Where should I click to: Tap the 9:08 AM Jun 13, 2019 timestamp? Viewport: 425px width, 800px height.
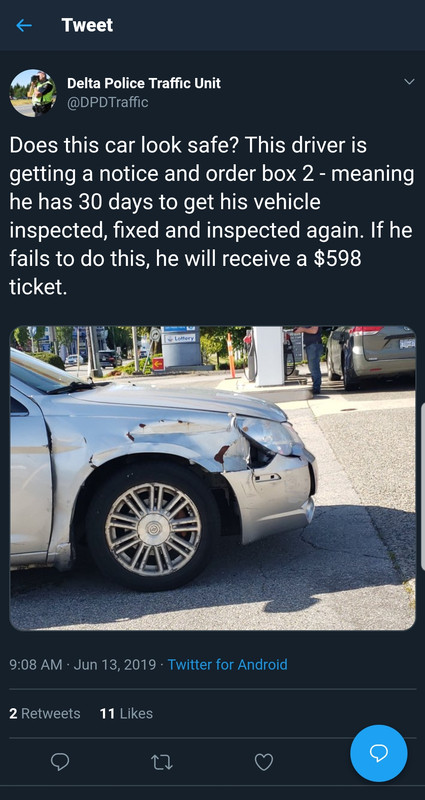(83, 664)
